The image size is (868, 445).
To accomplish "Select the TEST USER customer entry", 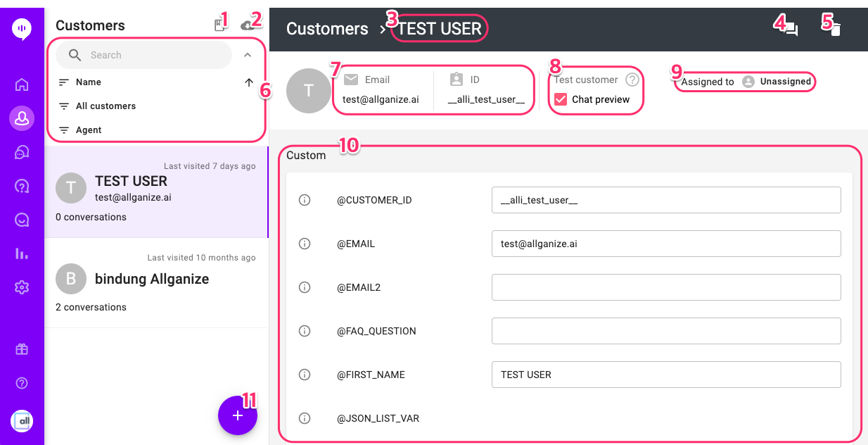I will click(156, 192).
